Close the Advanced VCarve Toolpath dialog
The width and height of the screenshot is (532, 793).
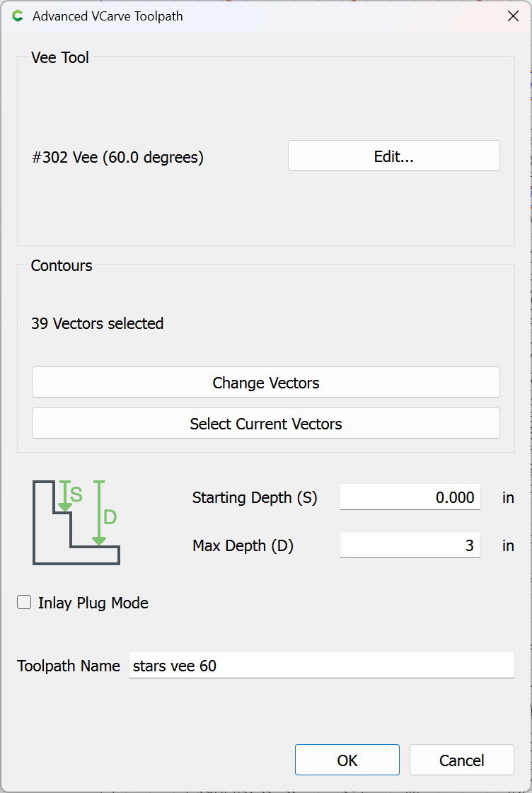click(513, 16)
